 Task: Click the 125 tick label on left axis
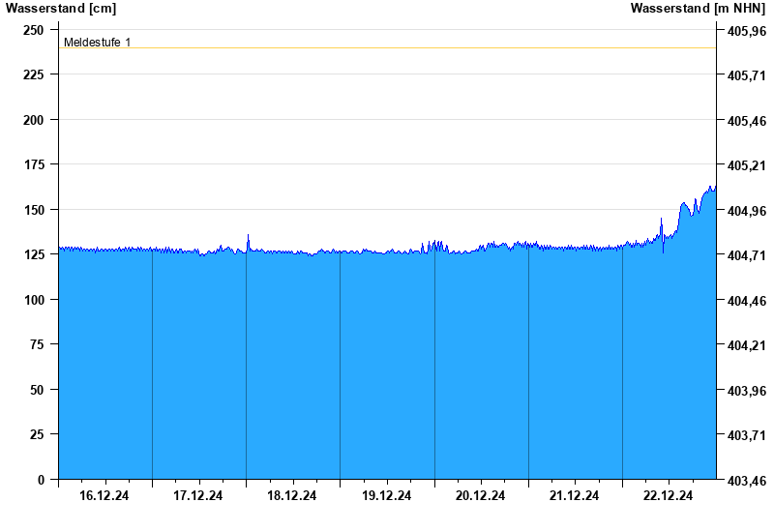(34, 254)
